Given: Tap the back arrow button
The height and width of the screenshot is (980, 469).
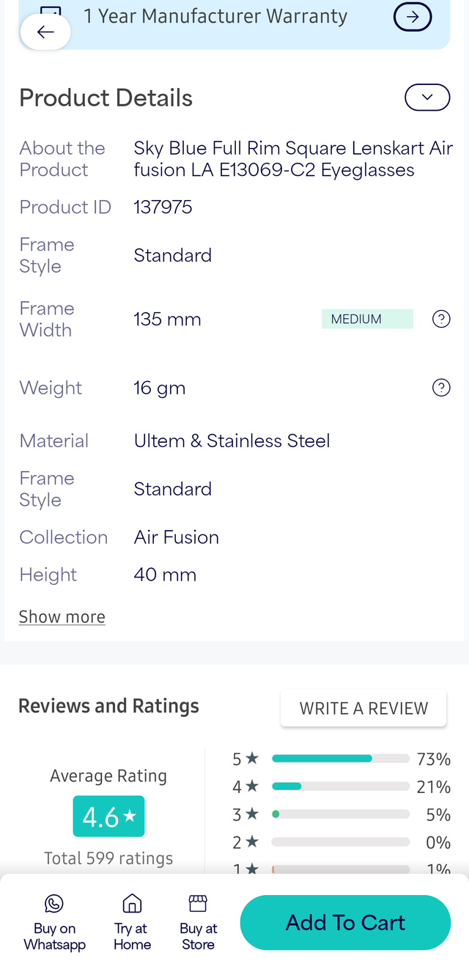Looking at the screenshot, I should [45, 32].
